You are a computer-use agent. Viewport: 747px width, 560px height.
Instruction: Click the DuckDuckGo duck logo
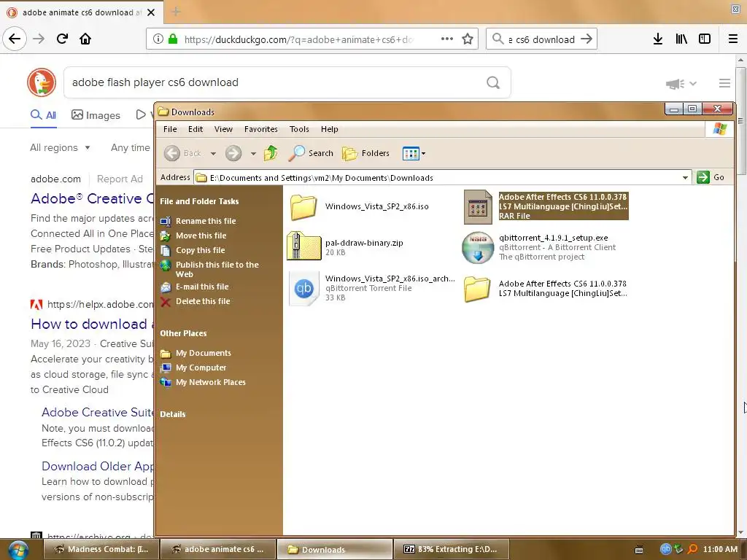[x=42, y=82]
